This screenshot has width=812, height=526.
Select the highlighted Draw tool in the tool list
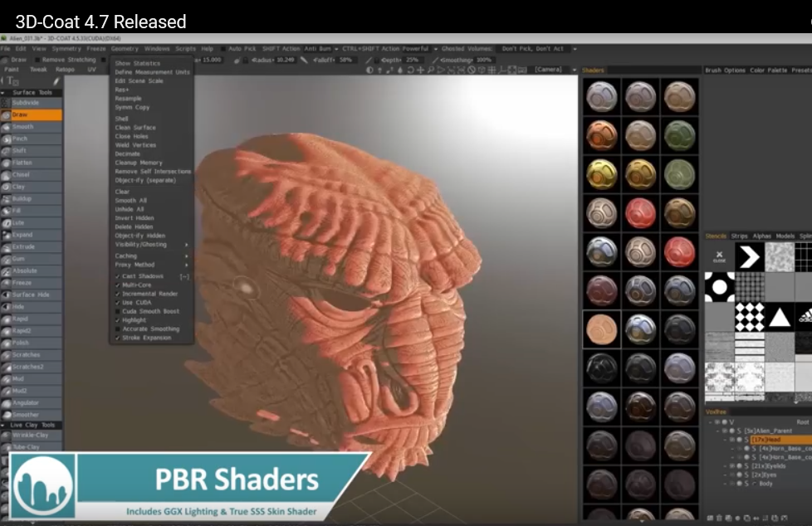pyautogui.click(x=32, y=114)
